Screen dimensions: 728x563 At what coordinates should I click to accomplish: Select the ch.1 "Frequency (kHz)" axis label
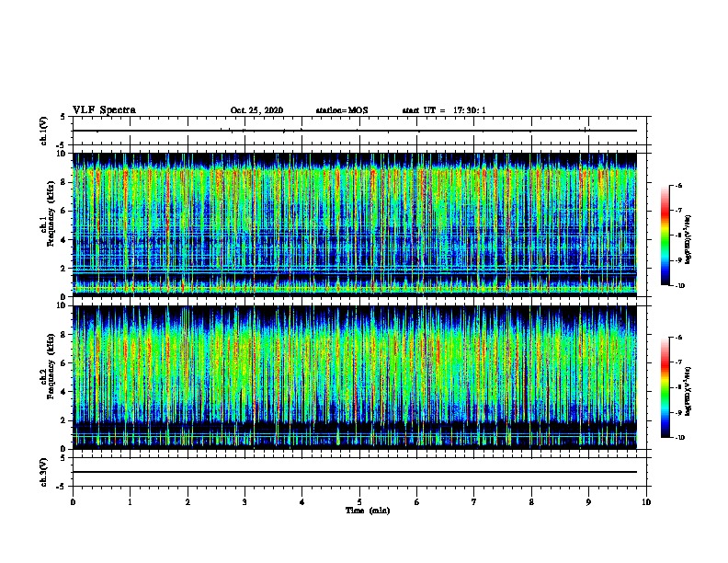click(x=51, y=214)
